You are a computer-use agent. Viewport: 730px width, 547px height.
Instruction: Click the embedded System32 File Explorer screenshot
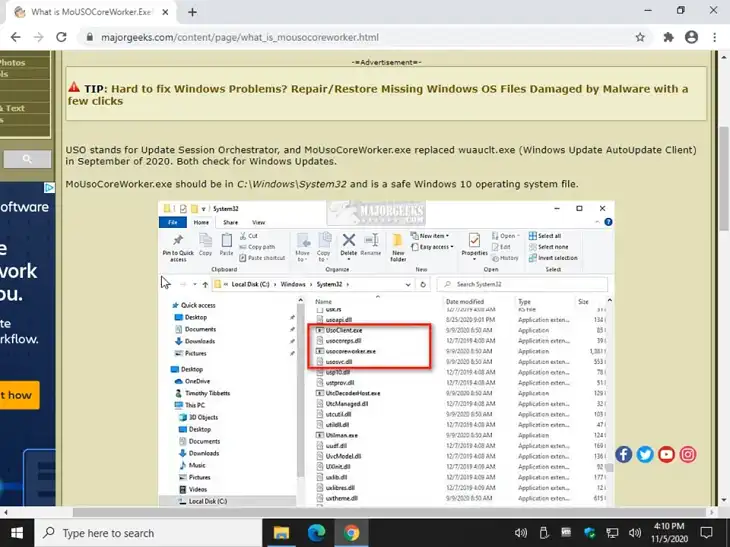tap(386, 354)
